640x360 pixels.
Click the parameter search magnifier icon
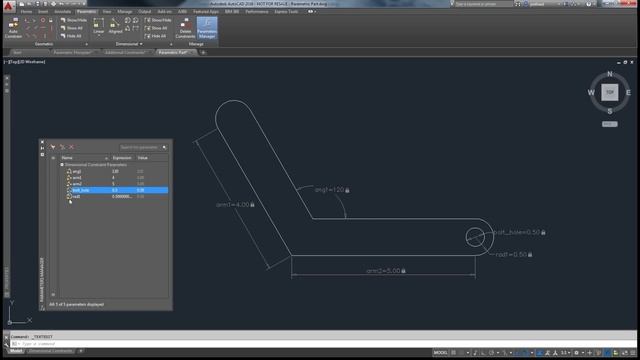(164, 147)
